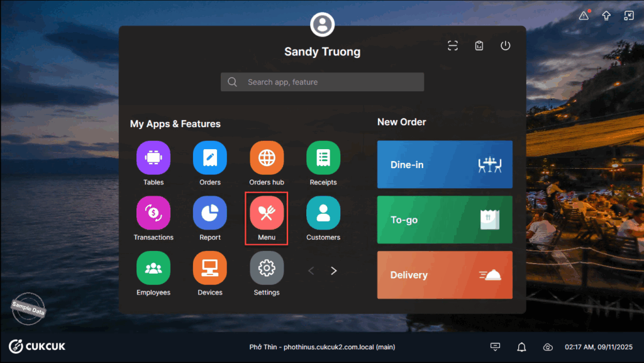The width and height of the screenshot is (644, 363).
Task: Start a new To-go order
Action: pos(445,220)
